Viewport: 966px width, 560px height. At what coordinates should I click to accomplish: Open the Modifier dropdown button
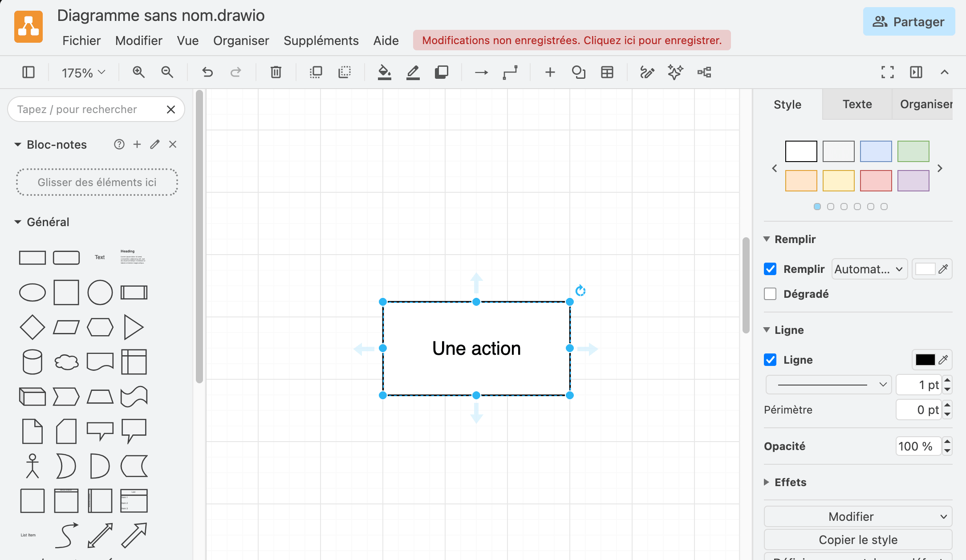(x=858, y=516)
